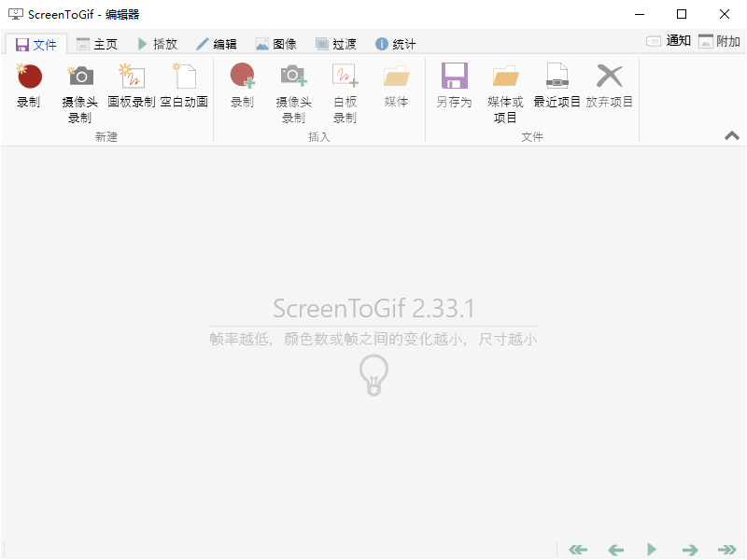Insert a 白板录制 whiteboard recording
The image size is (747, 560).
pos(345,77)
